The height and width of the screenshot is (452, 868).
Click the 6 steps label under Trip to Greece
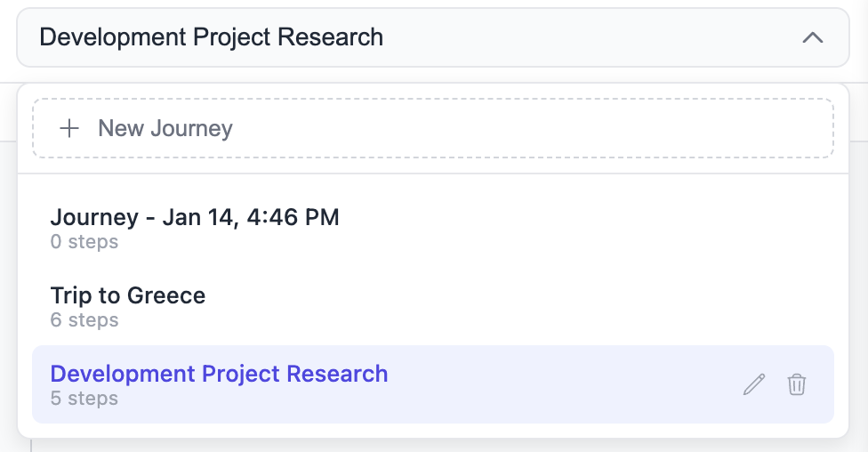tap(84, 319)
